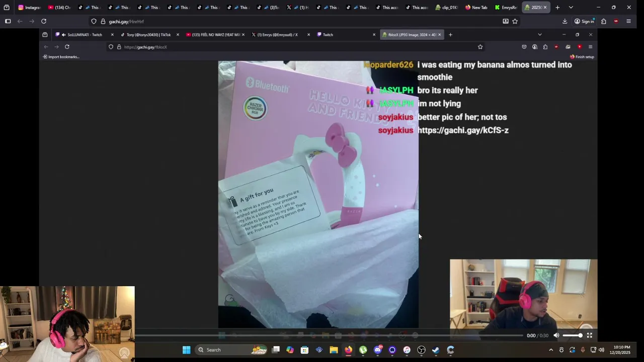Screen dimensions: 644x362
Task: Open a new tab in outer browser
Action: coord(557,8)
